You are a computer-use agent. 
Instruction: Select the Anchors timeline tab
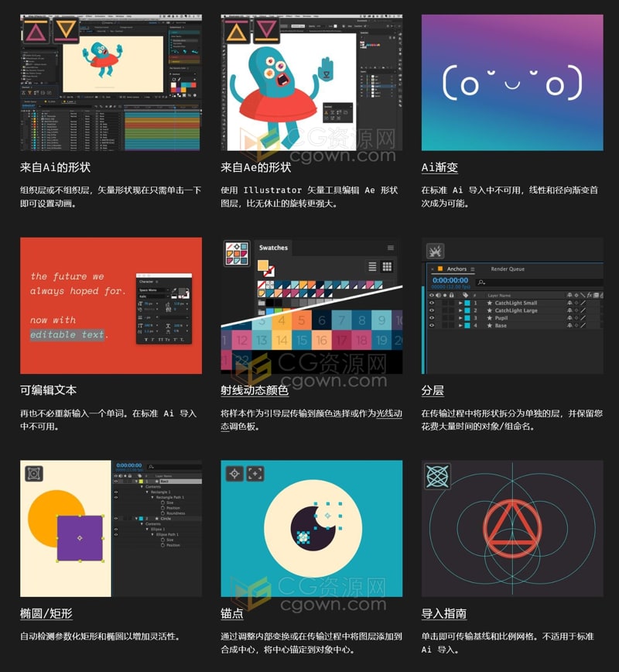point(457,269)
